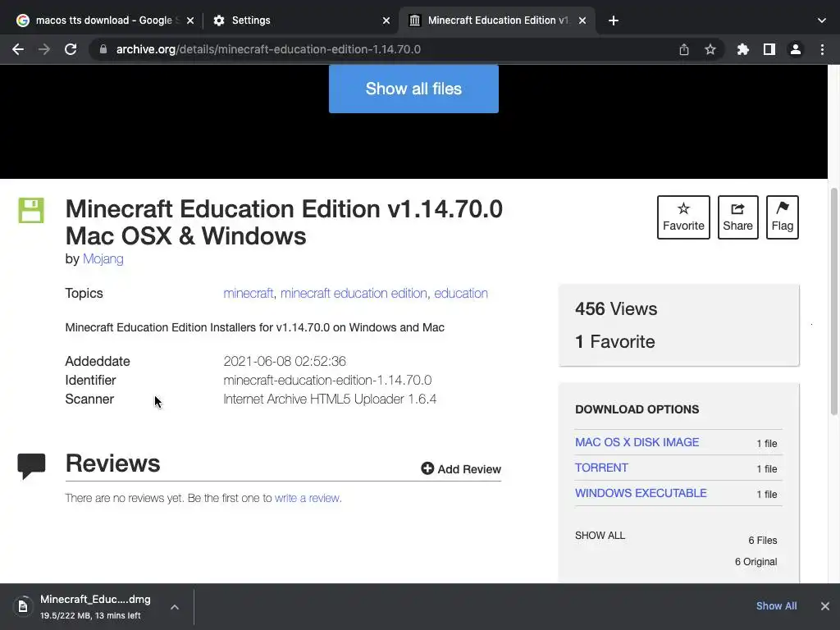Open a new tab with the plus icon

pyautogui.click(x=614, y=21)
